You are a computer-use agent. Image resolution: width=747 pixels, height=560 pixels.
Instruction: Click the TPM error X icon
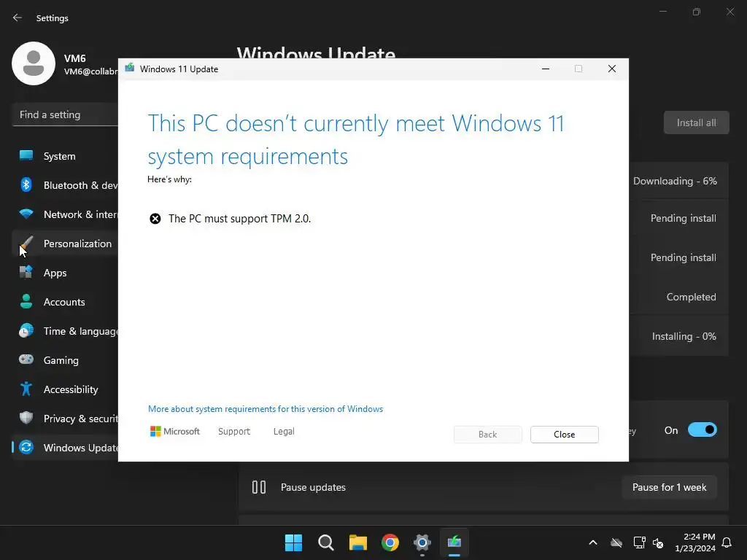[155, 219]
